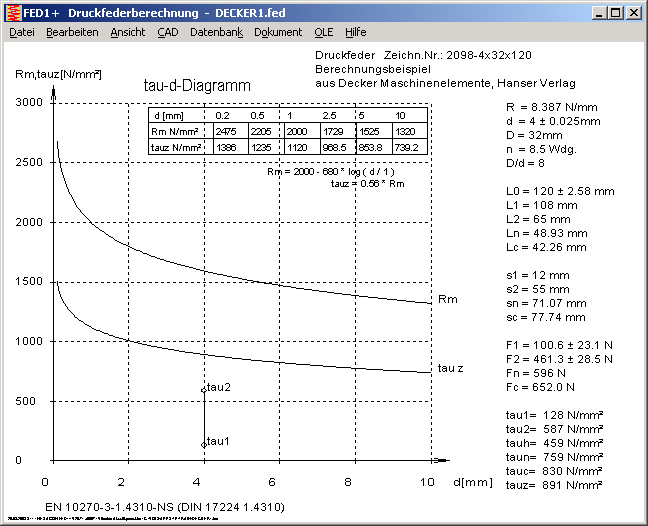648x526 pixels.
Task: Click the tau1 point marker in diagram
Action: pyautogui.click(x=204, y=443)
